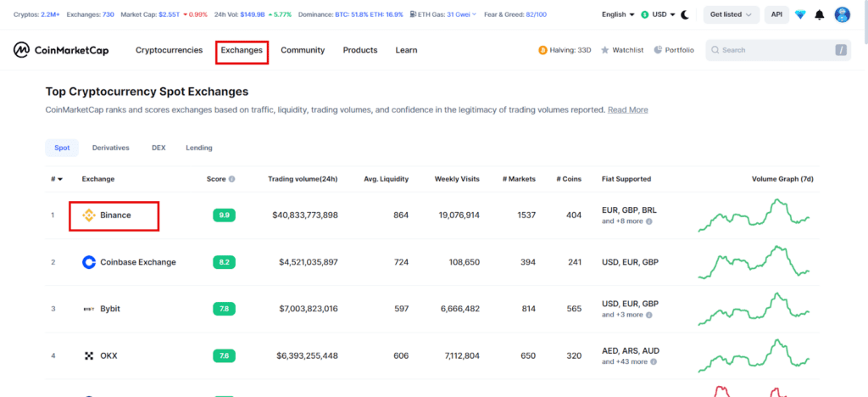Screen dimensions: 868x397
Task: Click Cryptos 2.2M+ stat link
Action: (36, 14)
